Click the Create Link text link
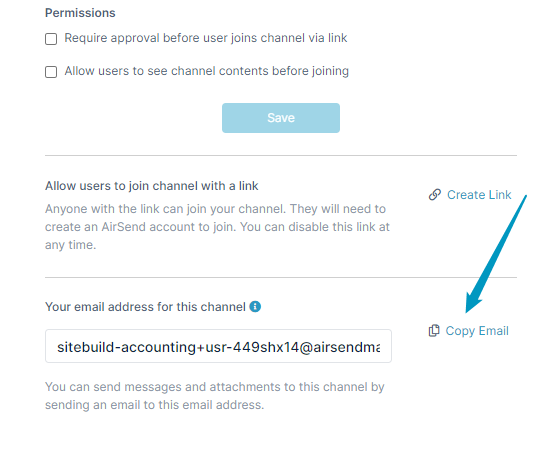The width and height of the screenshot is (559, 470). [479, 195]
